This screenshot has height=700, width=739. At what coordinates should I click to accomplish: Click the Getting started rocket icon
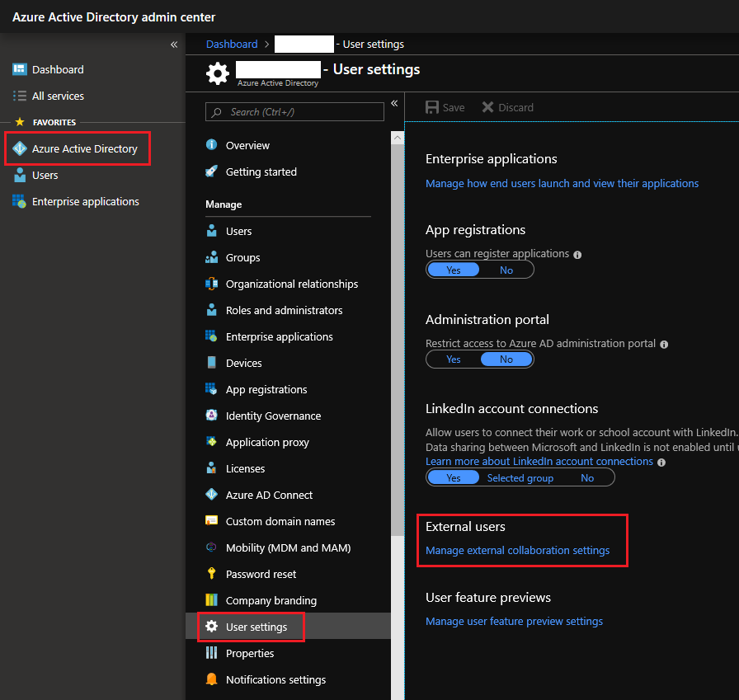click(x=212, y=171)
